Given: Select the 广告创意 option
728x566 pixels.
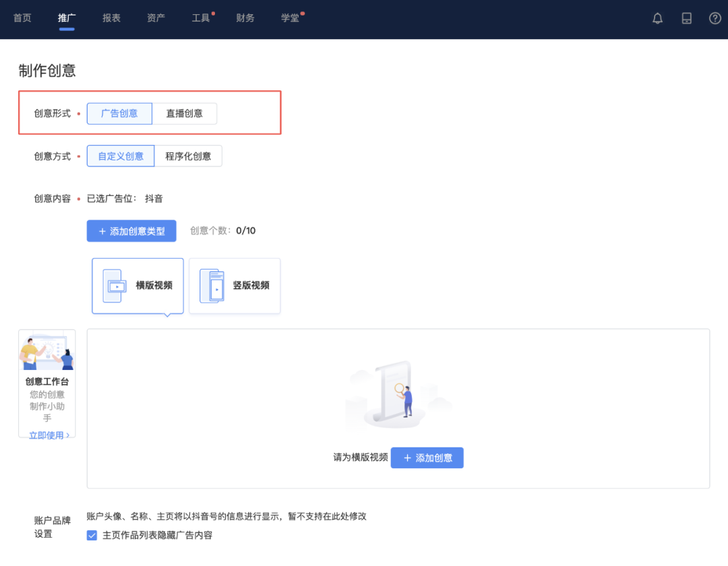Looking at the screenshot, I should pos(119,113).
